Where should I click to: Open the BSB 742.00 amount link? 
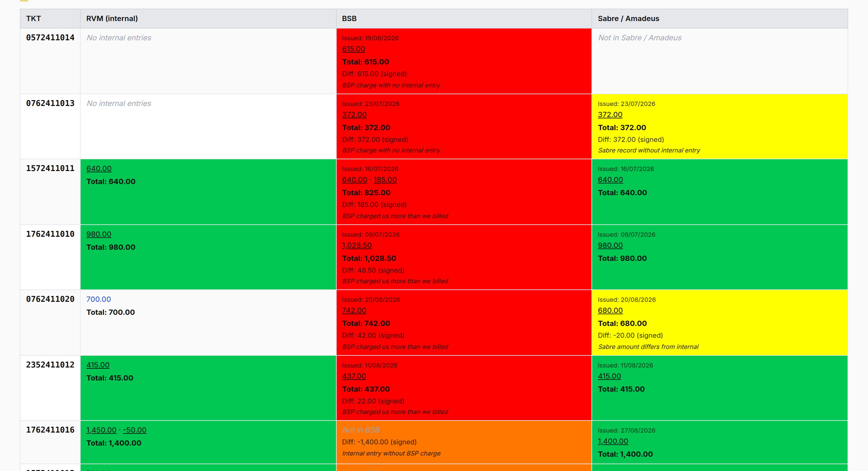pos(354,310)
